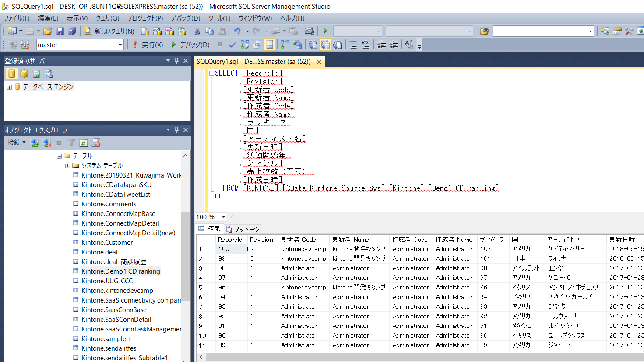Copy selected text using the Copy icon

pos(209,31)
